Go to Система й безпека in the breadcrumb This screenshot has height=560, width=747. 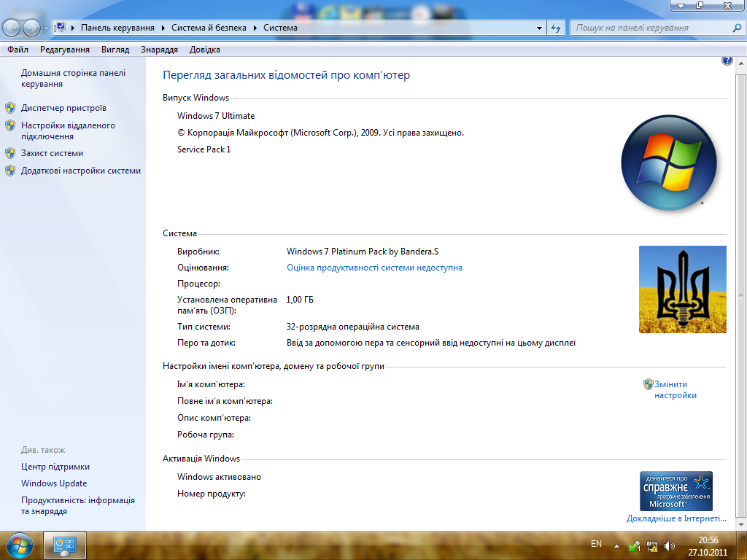point(209,28)
